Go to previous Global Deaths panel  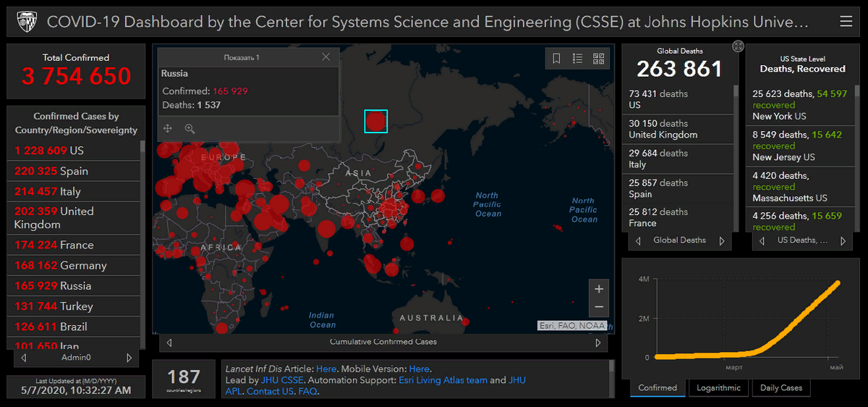point(638,241)
